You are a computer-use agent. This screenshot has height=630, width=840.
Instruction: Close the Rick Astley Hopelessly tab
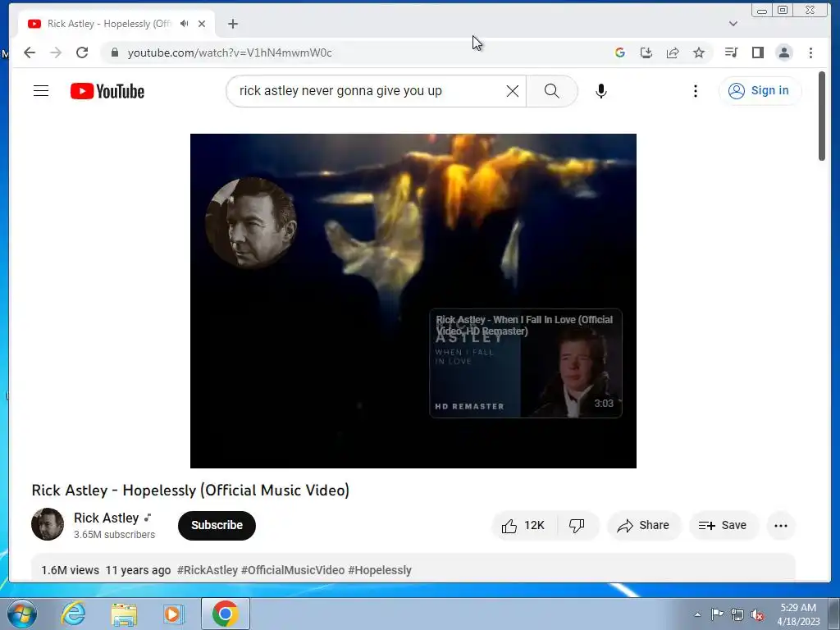pyautogui.click(x=202, y=24)
